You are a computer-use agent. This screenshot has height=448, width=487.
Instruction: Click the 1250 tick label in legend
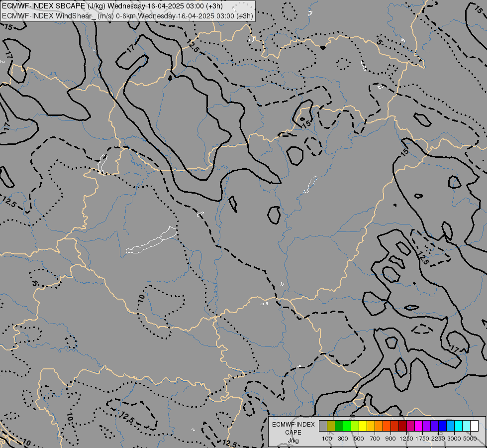point(406,439)
